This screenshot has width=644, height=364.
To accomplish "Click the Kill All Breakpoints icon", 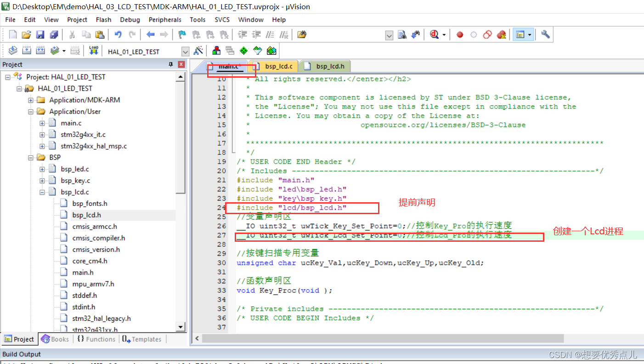I will click(x=501, y=34).
